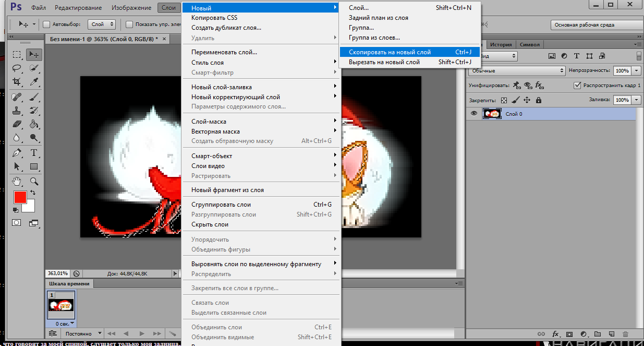Switch to the Символ tab
644x346 pixels.
coord(530,45)
